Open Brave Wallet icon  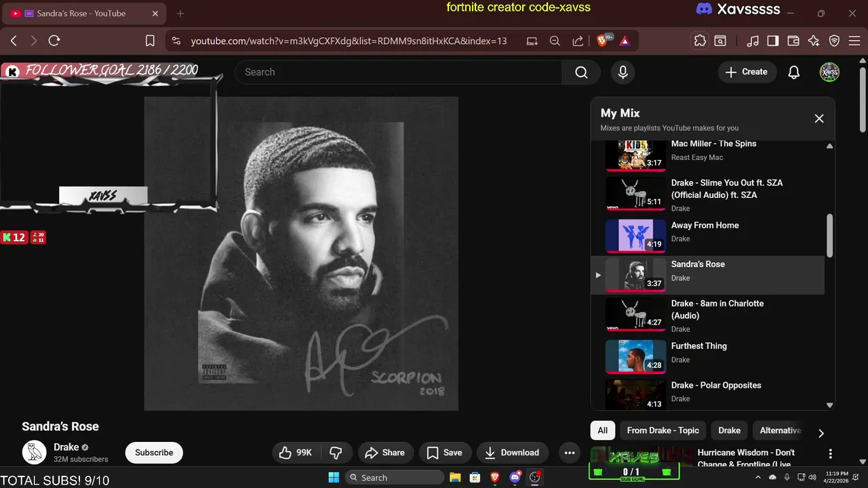point(793,41)
